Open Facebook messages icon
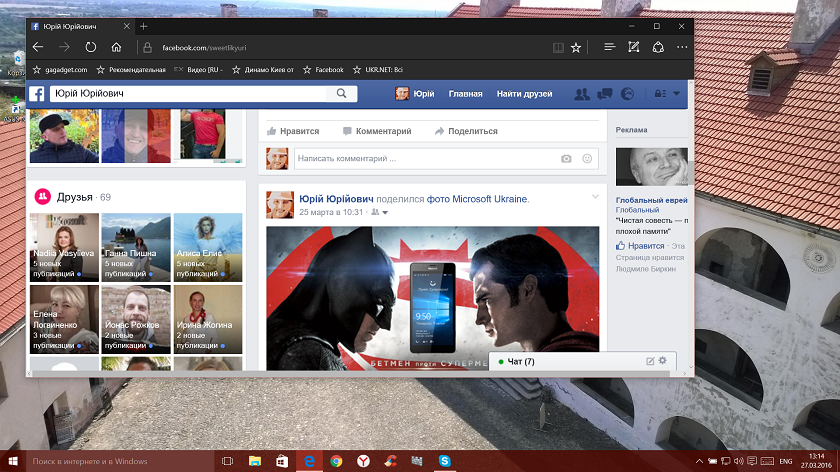The width and height of the screenshot is (840, 472). click(x=604, y=94)
